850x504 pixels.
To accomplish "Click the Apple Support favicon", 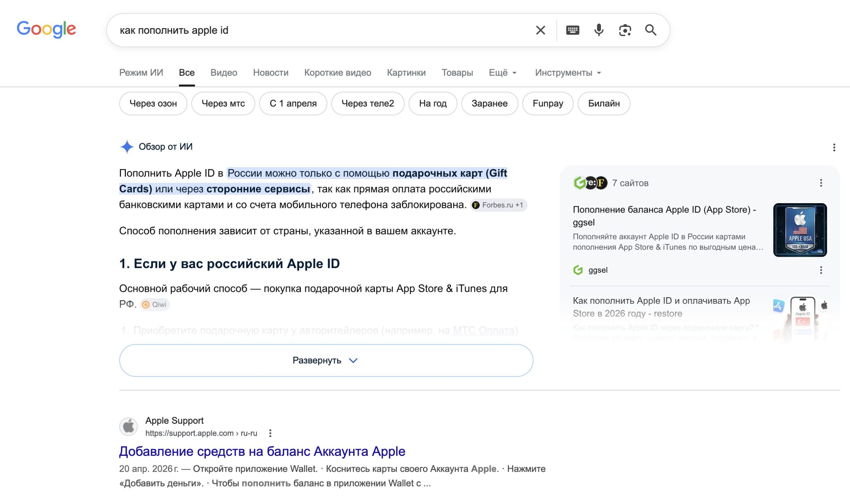I will 128,427.
